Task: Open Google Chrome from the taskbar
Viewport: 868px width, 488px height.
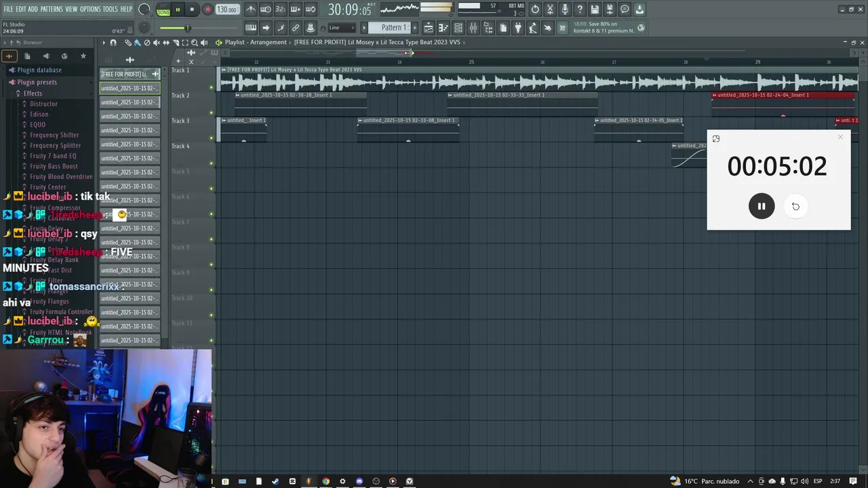Action: coord(325,481)
